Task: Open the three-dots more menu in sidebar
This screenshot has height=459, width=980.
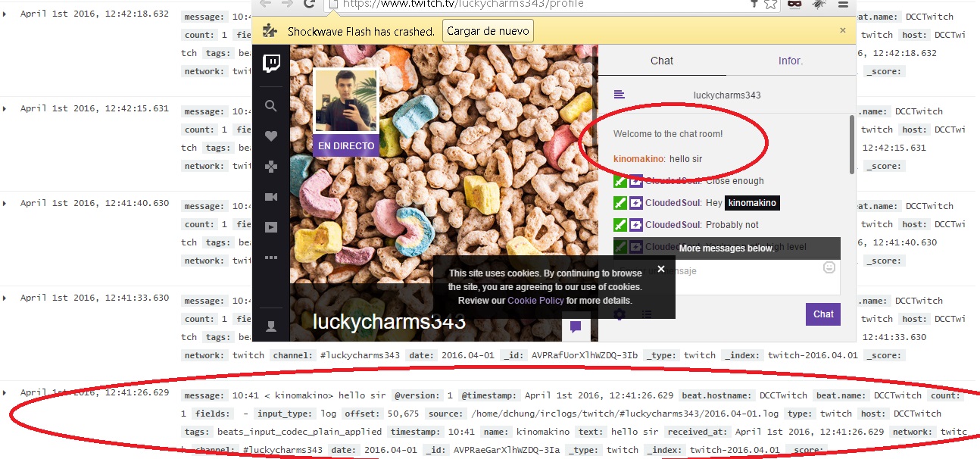Action: pyautogui.click(x=271, y=258)
